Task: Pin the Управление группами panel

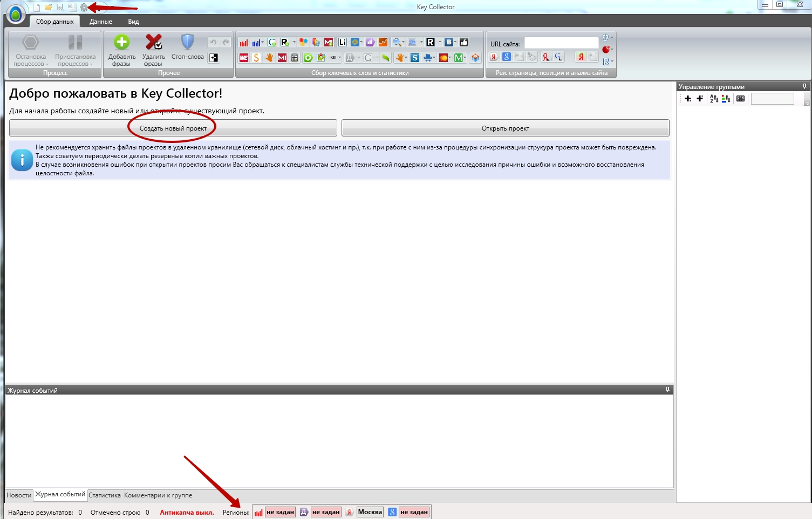Action: [x=804, y=86]
